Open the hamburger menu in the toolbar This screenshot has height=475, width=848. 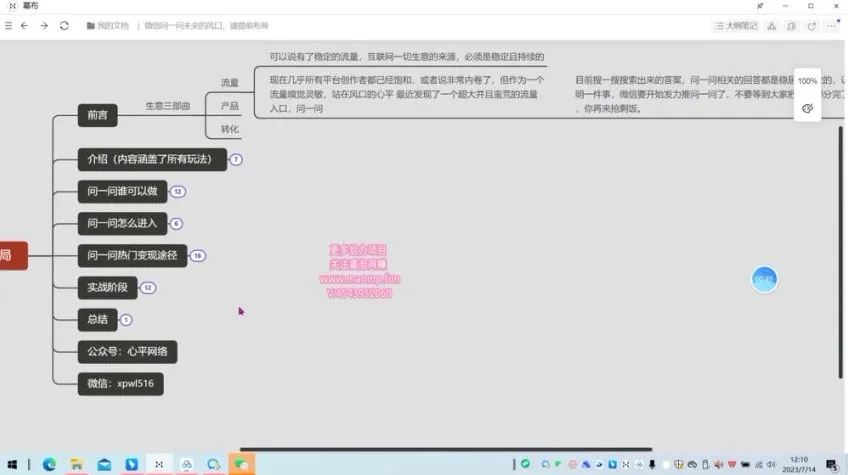pos(9,25)
